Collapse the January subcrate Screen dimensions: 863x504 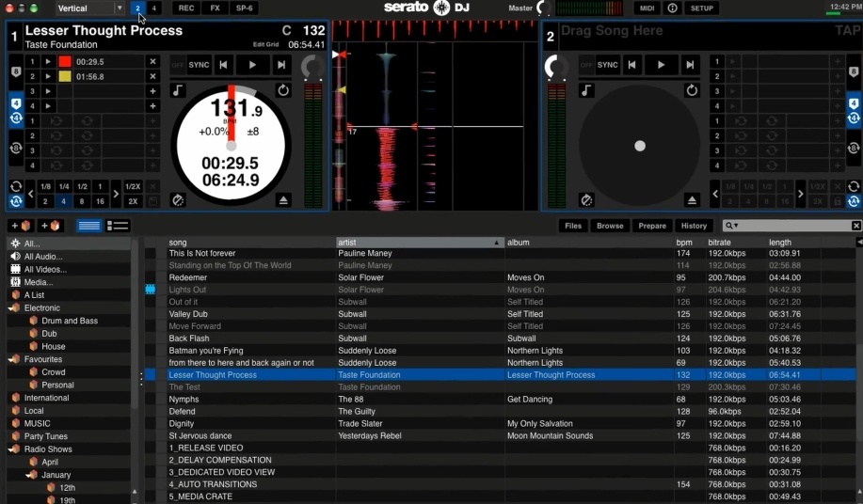coord(30,475)
